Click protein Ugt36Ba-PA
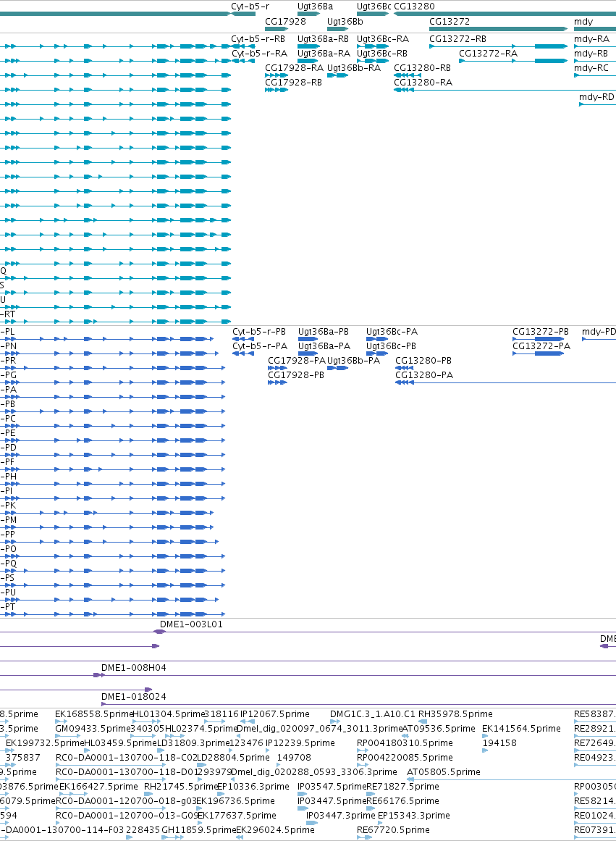The image size is (616, 841). coord(324,346)
